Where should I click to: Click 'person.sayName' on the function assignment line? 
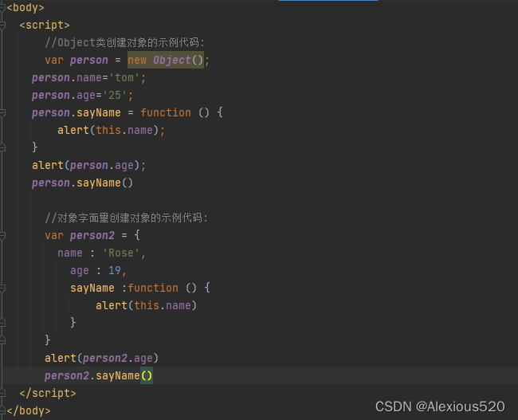[77, 113]
